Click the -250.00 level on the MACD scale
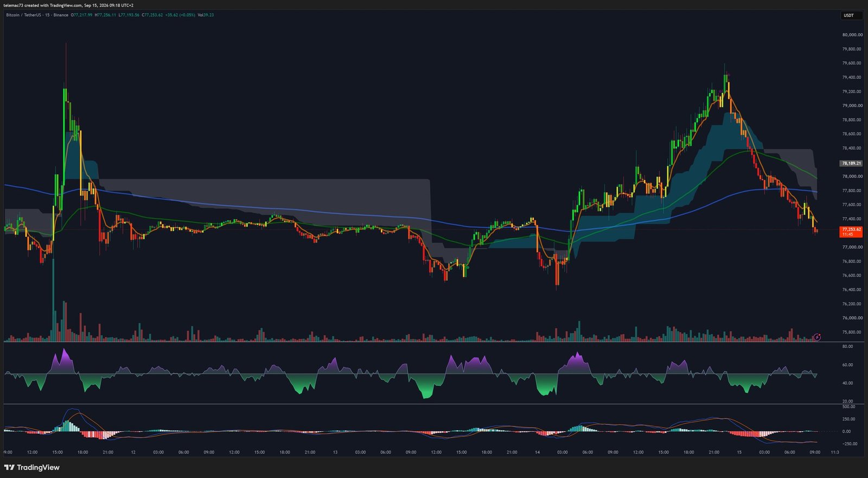The height and width of the screenshot is (478, 868). (x=850, y=444)
